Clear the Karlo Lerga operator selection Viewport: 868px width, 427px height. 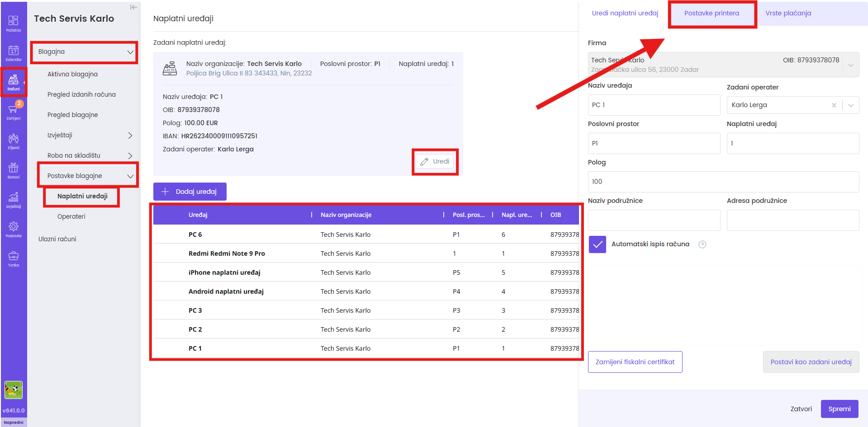pyautogui.click(x=834, y=105)
